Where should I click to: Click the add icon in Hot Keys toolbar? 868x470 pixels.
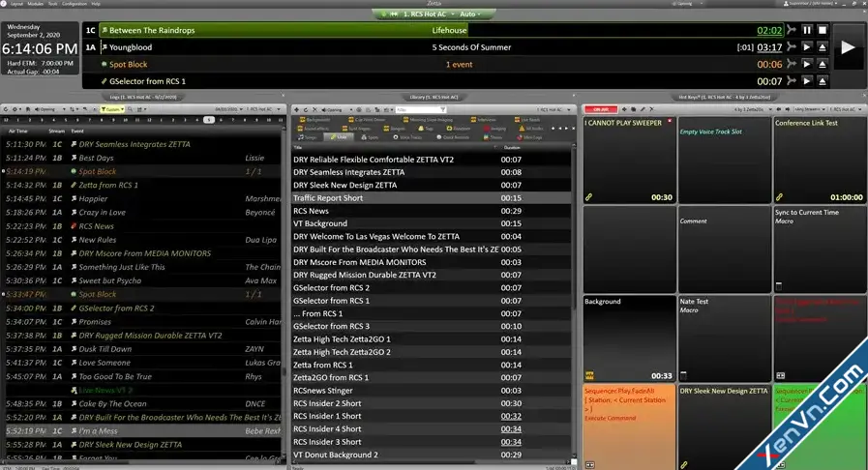[625, 109]
